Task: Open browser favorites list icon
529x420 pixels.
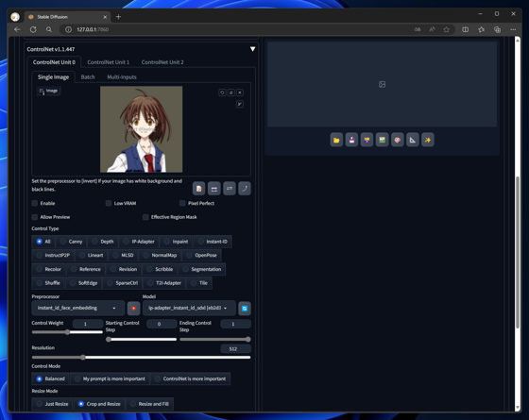Action: [481, 29]
